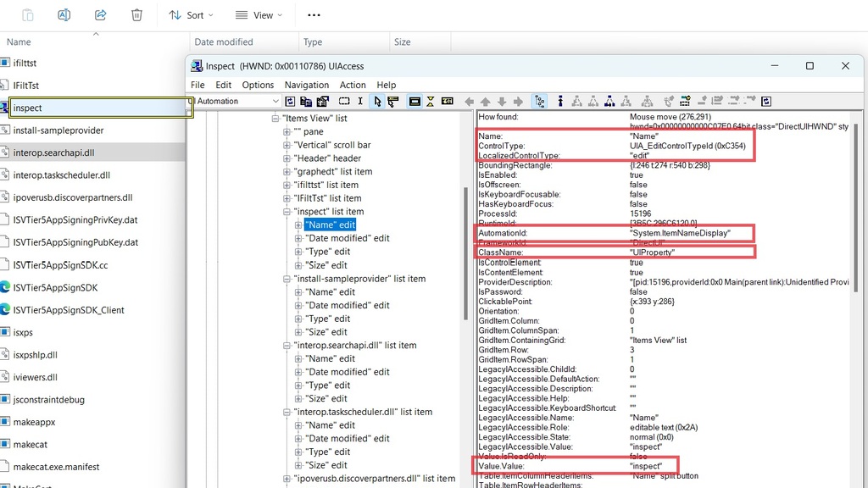The image size is (868, 488).
Task: Open the Sort dropdown in Explorer
Action: pos(192,14)
